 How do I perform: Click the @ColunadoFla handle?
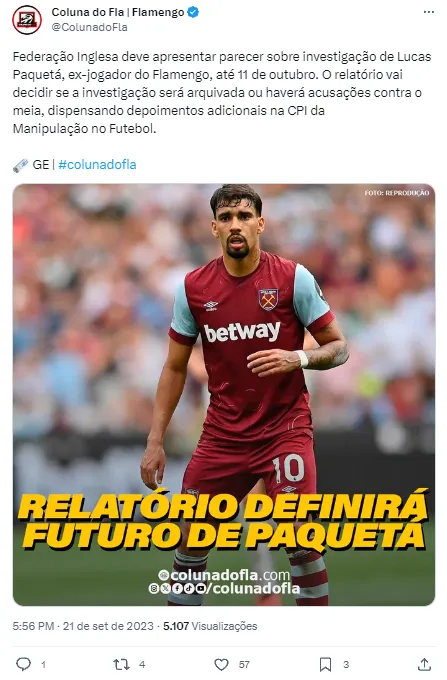[x=89, y=27]
